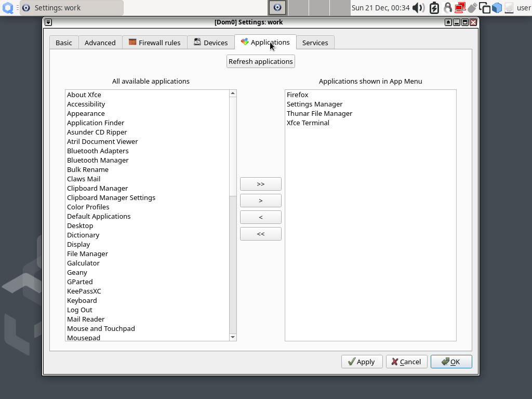Go to the Services tab
This screenshot has width=532, height=399.
tap(315, 43)
